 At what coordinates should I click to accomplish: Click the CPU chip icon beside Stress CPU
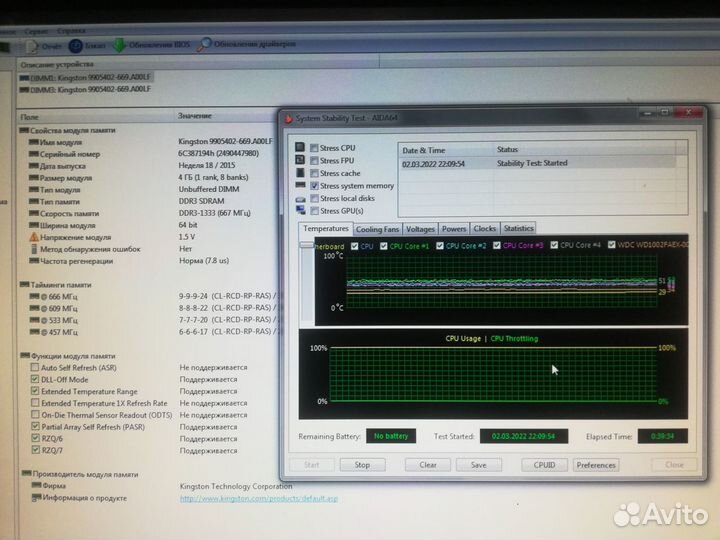point(300,147)
